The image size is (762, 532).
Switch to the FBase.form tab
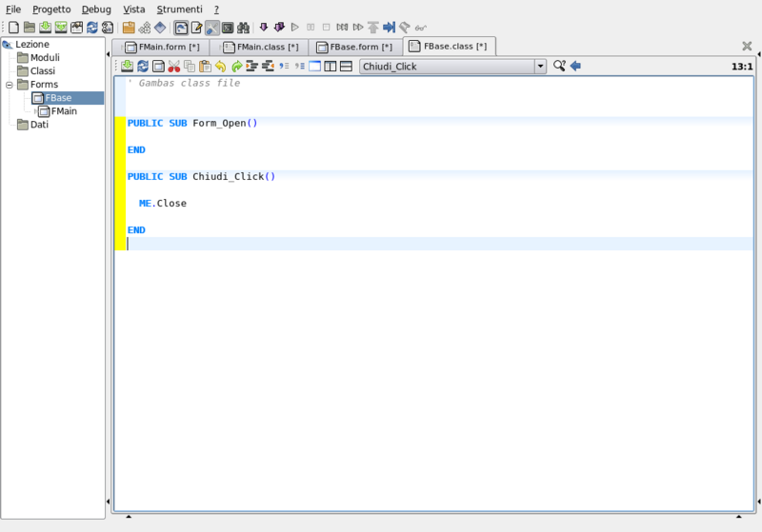[354, 47]
